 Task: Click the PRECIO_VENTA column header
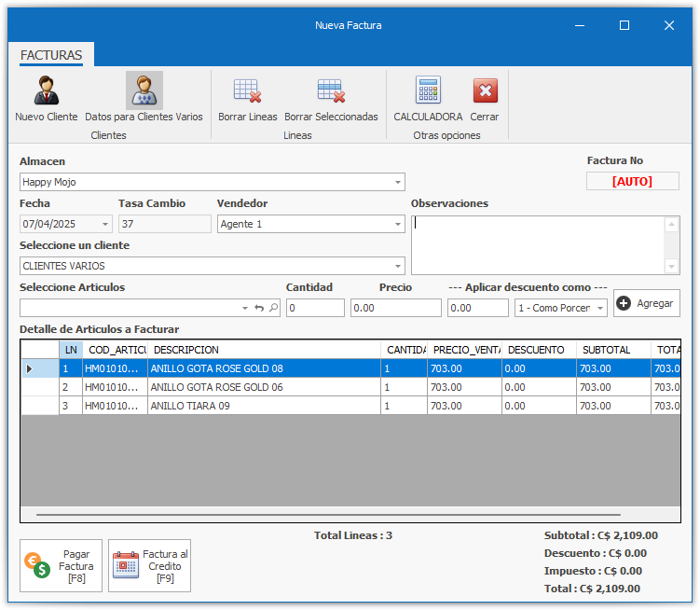[x=464, y=350]
